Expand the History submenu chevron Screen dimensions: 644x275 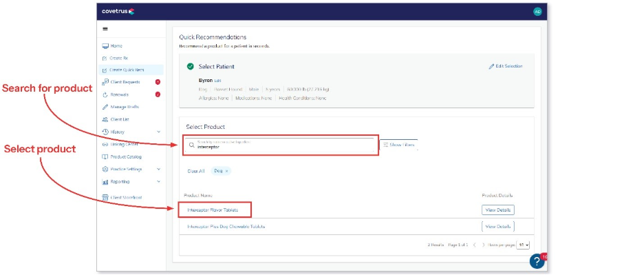(158, 132)
